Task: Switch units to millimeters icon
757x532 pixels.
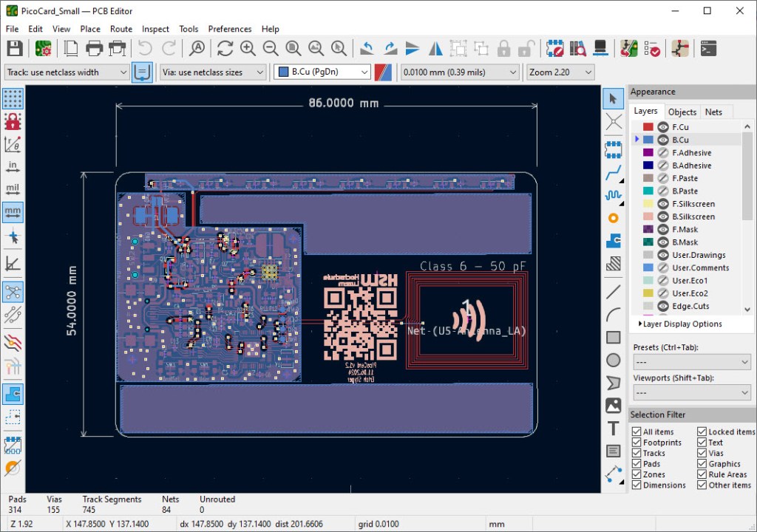Action: click(x=13, y=212)
